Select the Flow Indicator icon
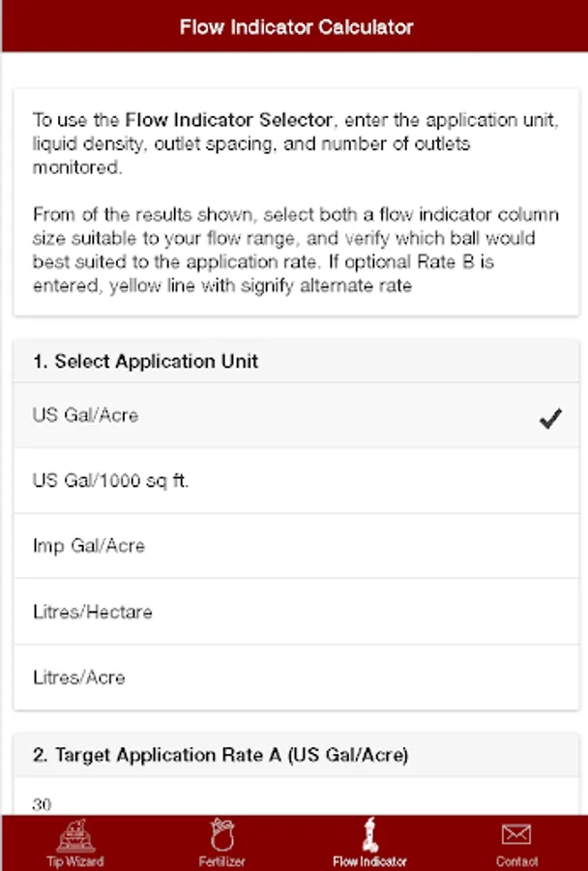Screen dimensions: 588x871 369,834
